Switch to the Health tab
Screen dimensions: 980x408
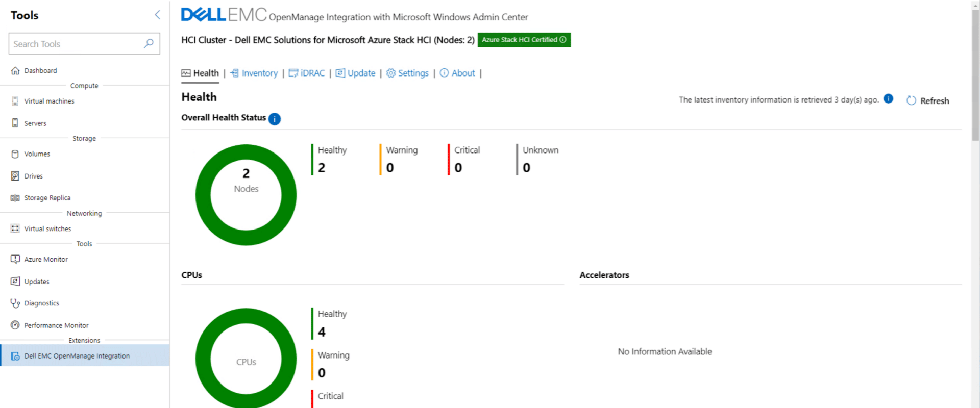[200, 73]
